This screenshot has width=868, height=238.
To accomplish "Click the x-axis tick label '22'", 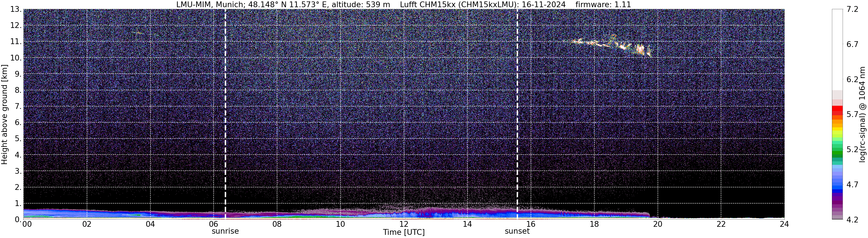I will (x=721, y=224).
